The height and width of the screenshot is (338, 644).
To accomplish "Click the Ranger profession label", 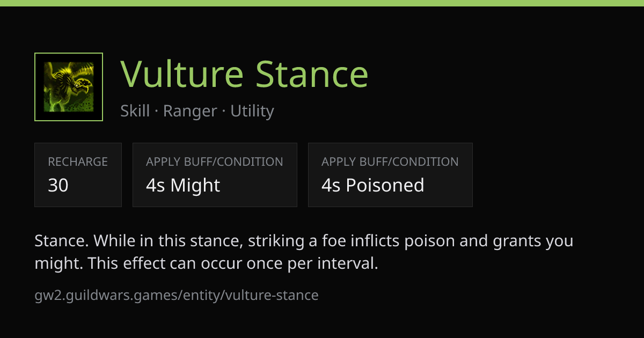I will coord(190,111).
